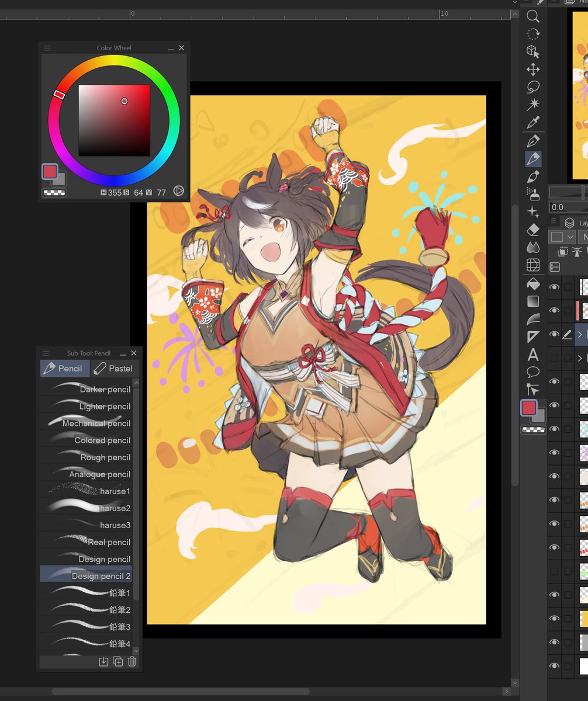Click the duplicate sub tool icon

[x=117, y=661]
